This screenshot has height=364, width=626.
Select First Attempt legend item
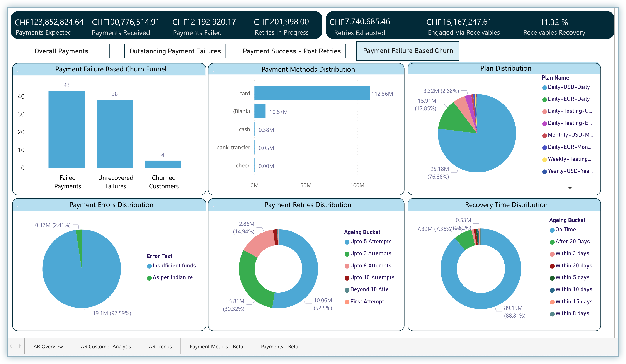pyautogui.click(x=364, y=302)
